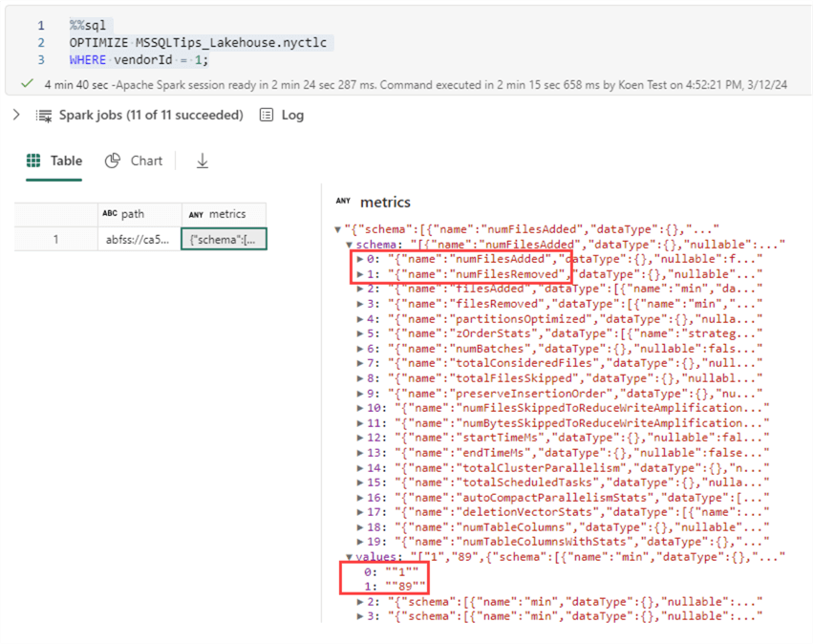Open Spark jobs (11 of 11 succeeded)
The image size is (813, 644).
151,115
